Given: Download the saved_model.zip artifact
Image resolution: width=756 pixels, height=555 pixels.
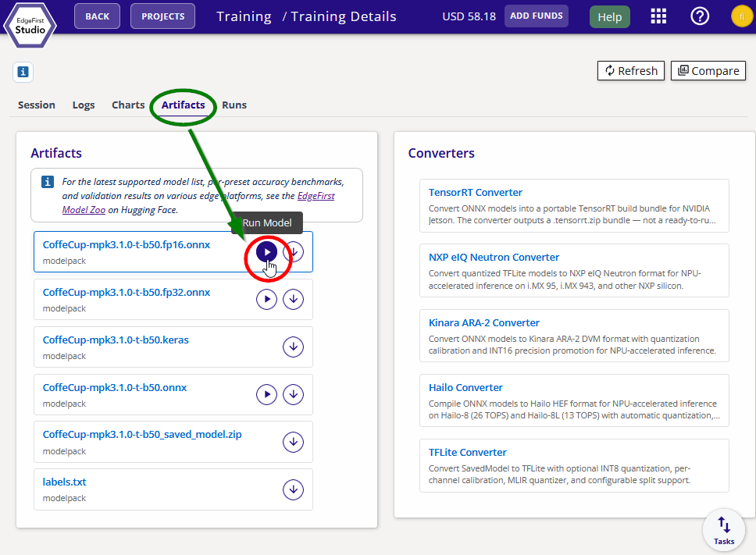Looking at the screenshot, I should pyautogui.click(x=293, y=442).
